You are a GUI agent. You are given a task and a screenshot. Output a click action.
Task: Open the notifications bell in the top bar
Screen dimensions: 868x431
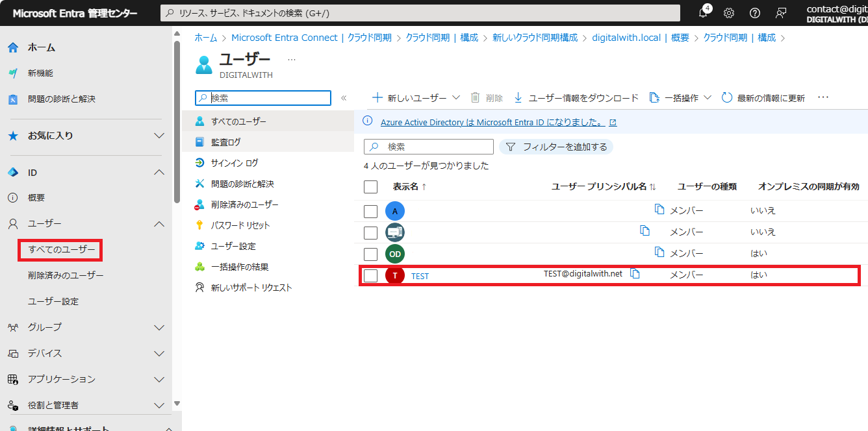(703, 12)
